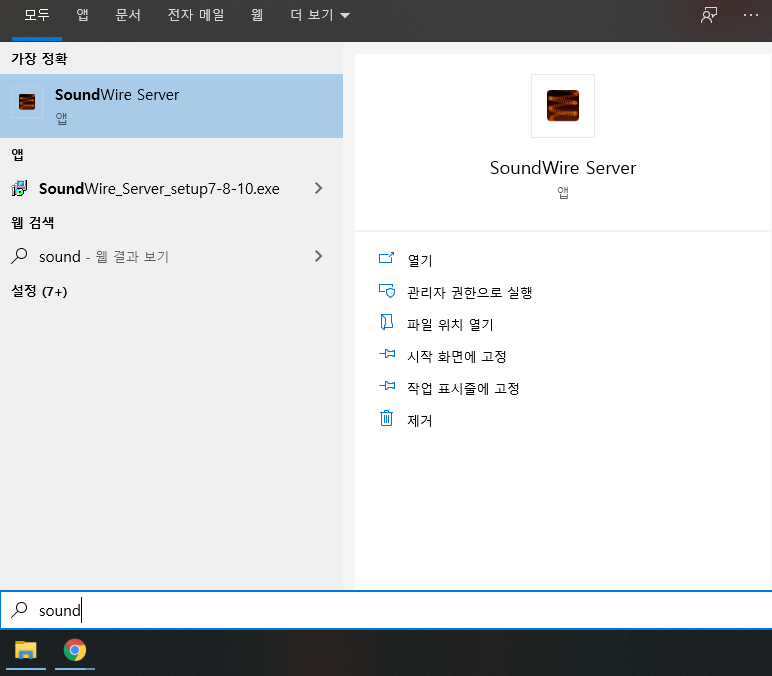This screenshot has width=772, height=676.
Task: Choose 작업 표시줄에 고정
Action: coord(463,388)
